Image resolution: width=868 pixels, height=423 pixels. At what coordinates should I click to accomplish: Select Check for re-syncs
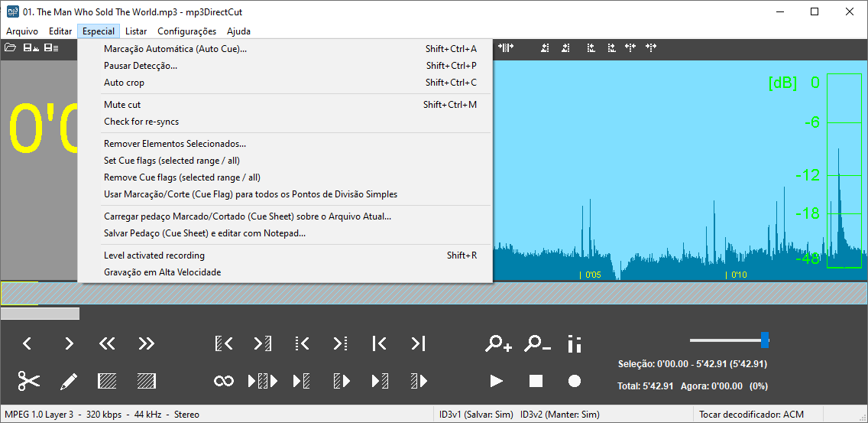(284, 122)
